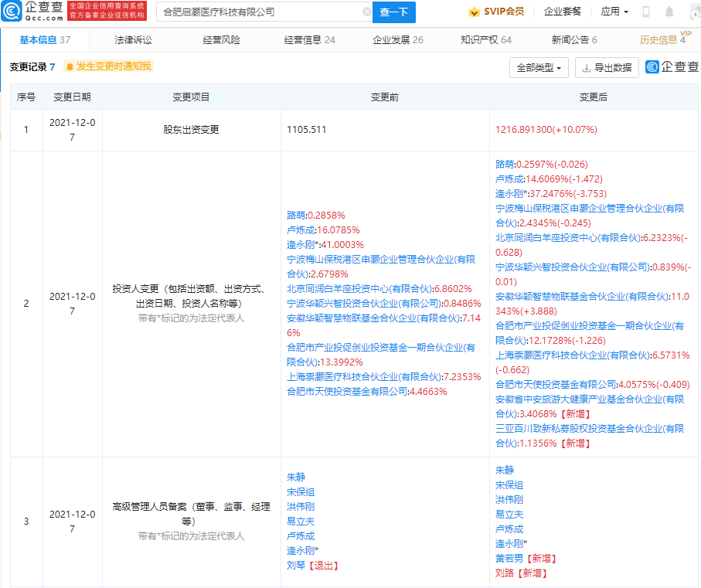
Task: Open 合肥市天使投资基金有限公司 link in 变更前 column
Action: coord(347,392)
